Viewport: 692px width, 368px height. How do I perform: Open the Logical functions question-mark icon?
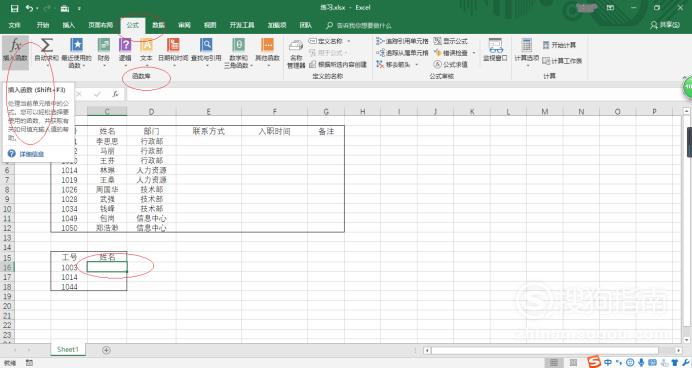125,45
